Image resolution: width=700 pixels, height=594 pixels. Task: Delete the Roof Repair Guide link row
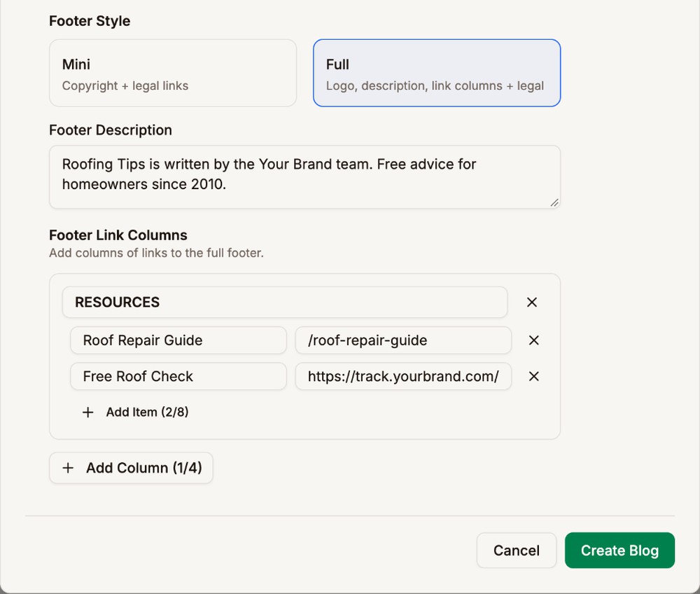(533, 340)
